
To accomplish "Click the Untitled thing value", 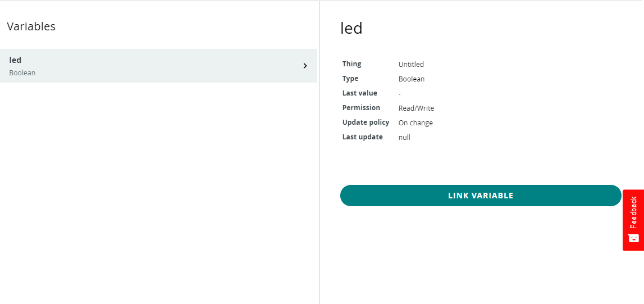I will click(411, 65).
